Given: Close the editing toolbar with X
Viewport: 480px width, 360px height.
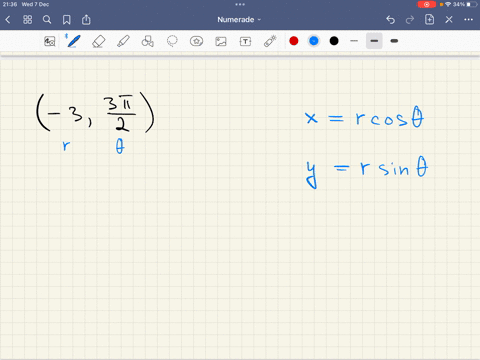Looking at the screenshot, I should click(x=449, y=20).
